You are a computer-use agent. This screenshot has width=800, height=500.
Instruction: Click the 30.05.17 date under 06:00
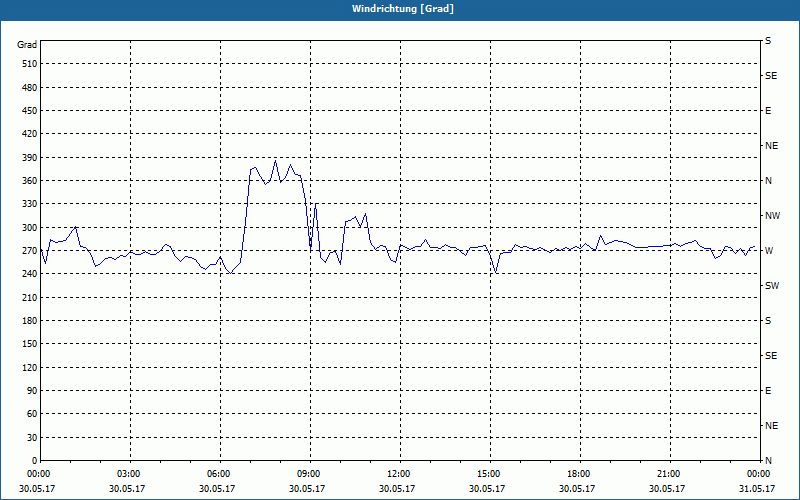click(x=217, y=488)
